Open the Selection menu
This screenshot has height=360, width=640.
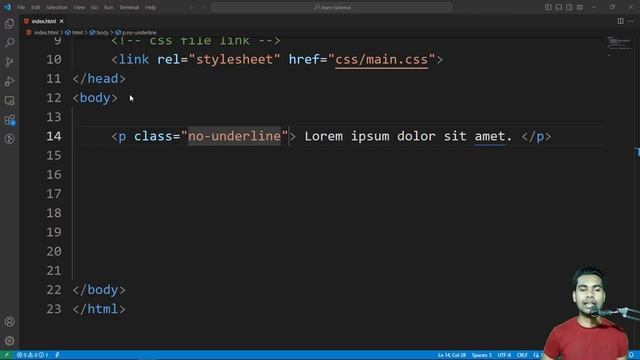pyautogui.click(x=56, y=7)
